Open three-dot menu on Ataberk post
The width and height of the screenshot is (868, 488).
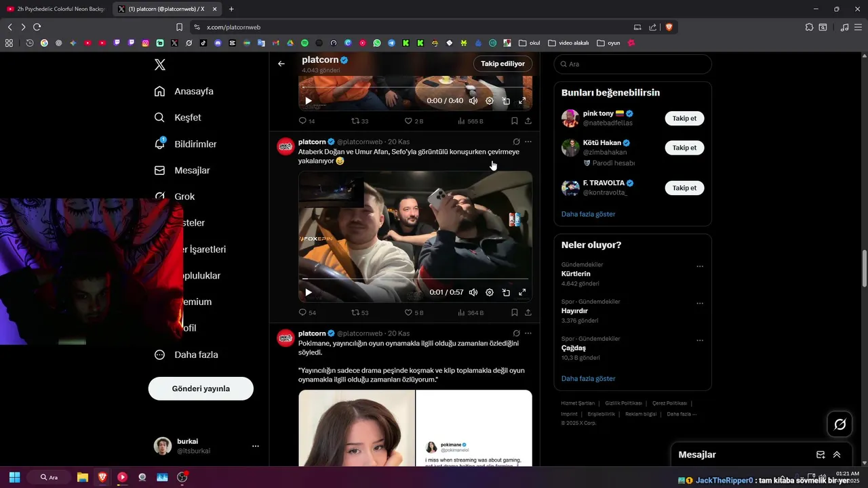pos(528,142)
